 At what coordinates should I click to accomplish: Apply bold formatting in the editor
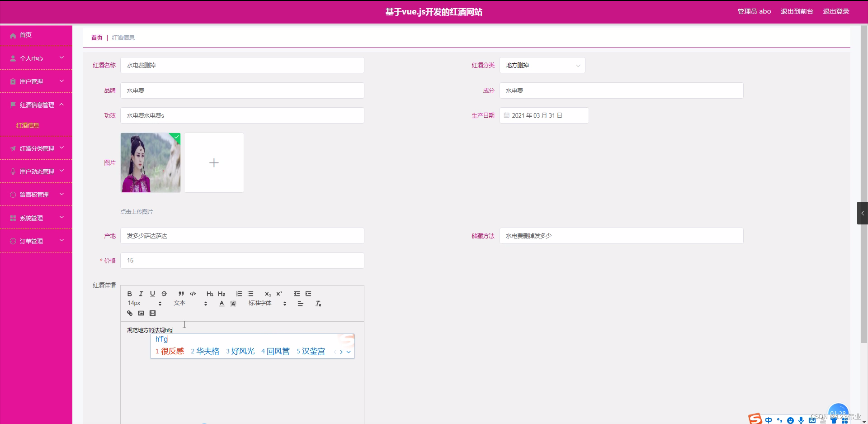point(130,294)
